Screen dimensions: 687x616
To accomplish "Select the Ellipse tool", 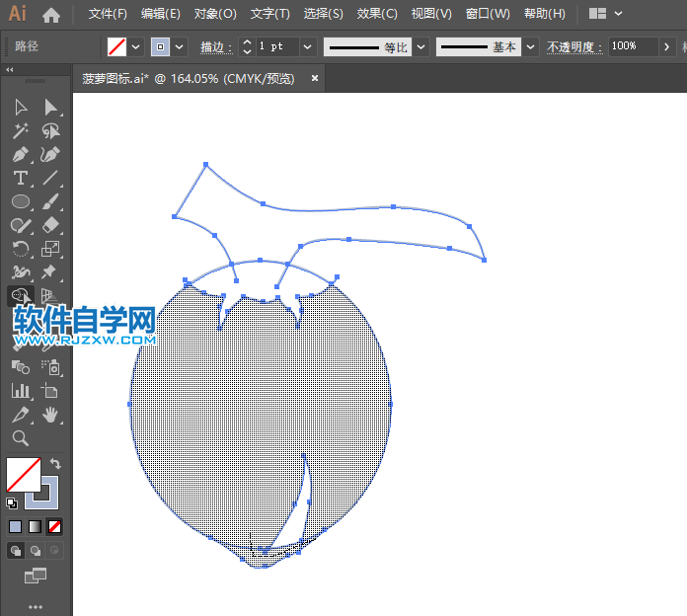I will [x=21, y=201].
